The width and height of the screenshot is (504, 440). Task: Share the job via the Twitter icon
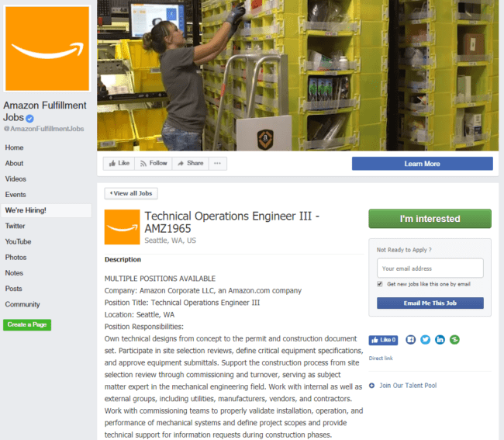point(425,340)
